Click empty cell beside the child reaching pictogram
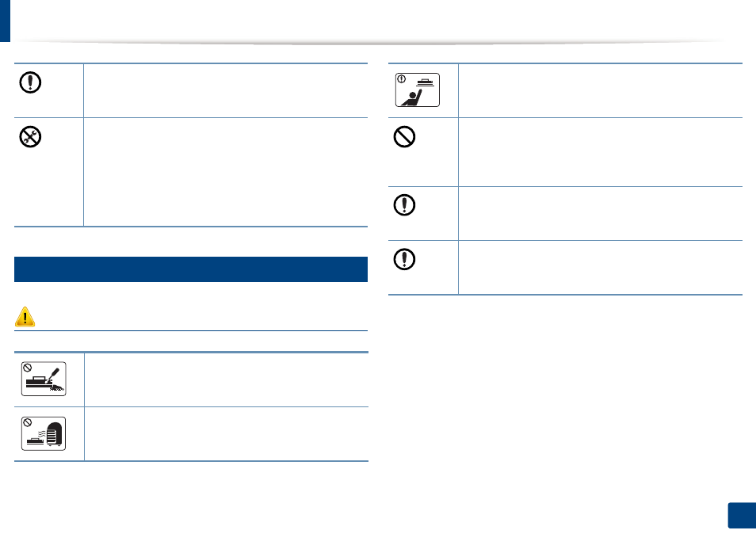The image size is (756, 534). coord(600,90)
